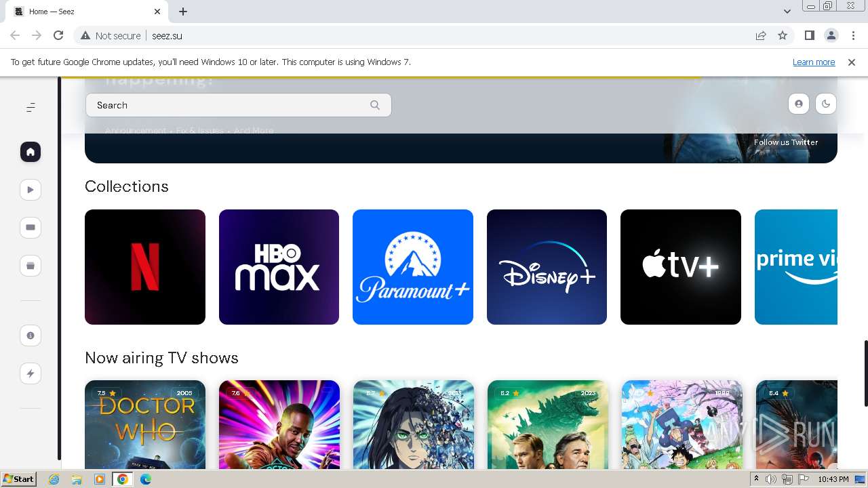Open Chrome profile avatar
This screenshot has height=488, width=868.
(x=831, y=35)
